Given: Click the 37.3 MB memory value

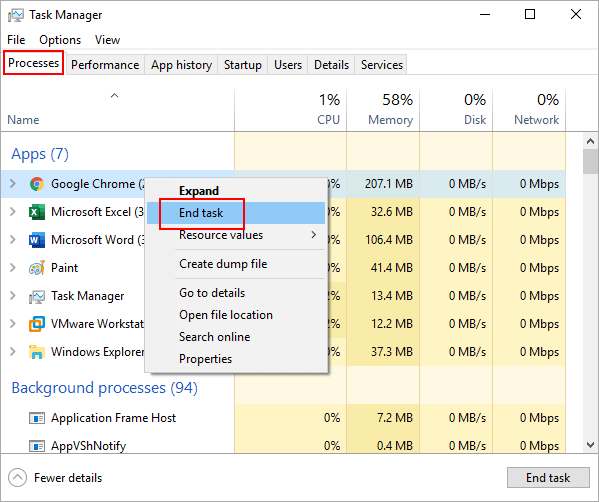Looking at the screenshot, I should (392, 352).
